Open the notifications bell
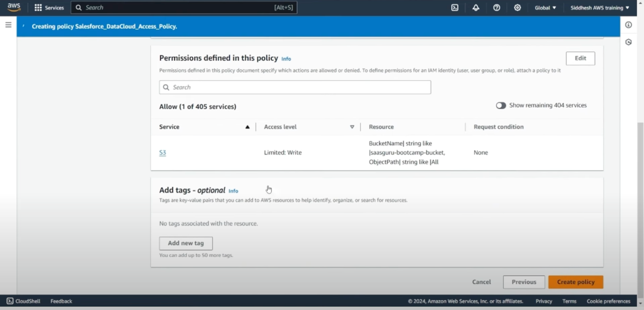The width and height of the screenshot is (644, 310). pos(476,8)
